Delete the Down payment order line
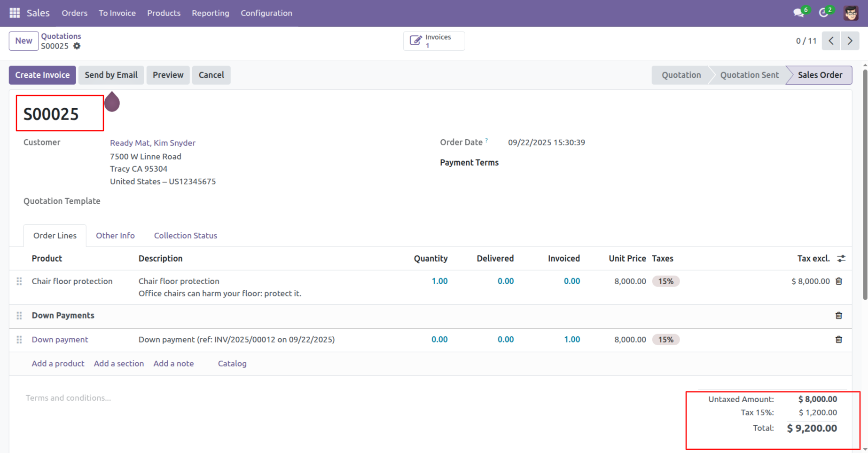This screenshot has height=453, width=868. point(839,340)
